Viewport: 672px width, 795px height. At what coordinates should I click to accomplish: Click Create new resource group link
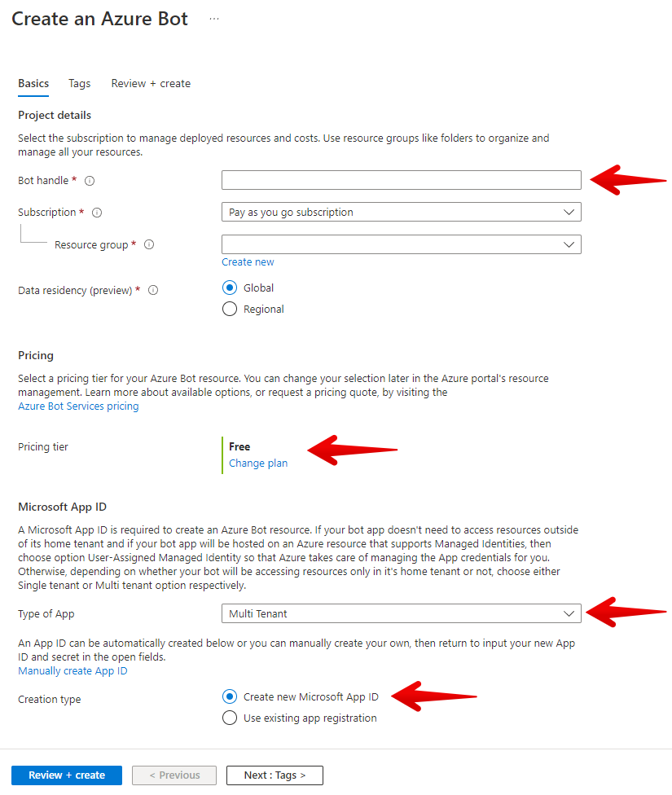pyautogui.click(x=248, y=262)
